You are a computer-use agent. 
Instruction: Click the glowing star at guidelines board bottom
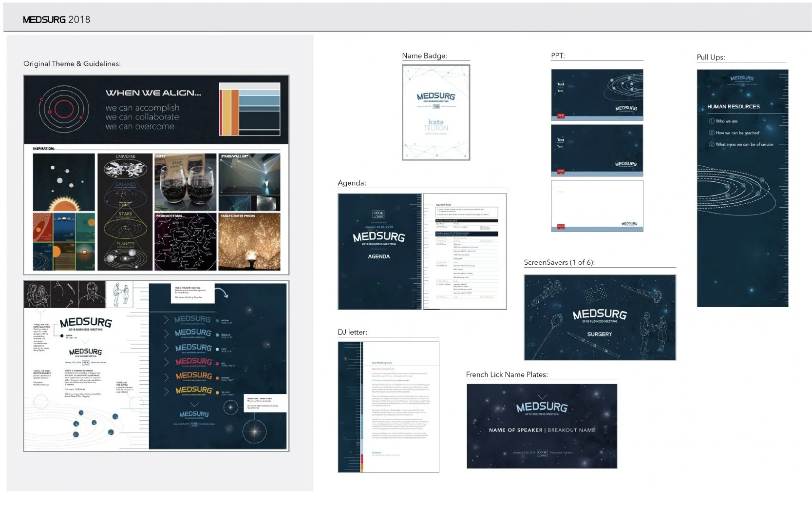coord(255,431)
